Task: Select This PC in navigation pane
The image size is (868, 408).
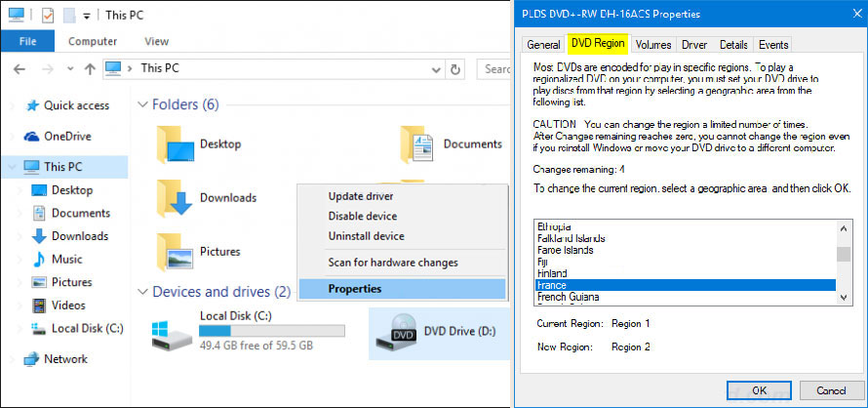Action: click(63, 166)
